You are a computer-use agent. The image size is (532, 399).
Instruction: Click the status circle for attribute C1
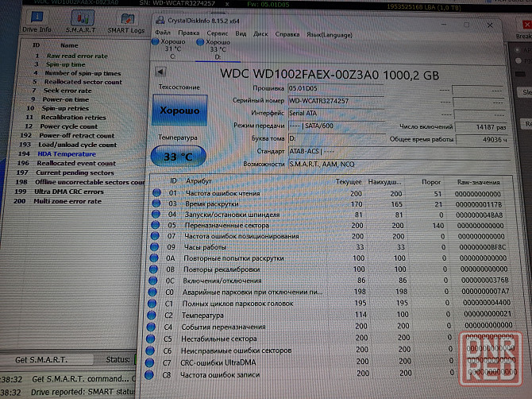[152, 304]
